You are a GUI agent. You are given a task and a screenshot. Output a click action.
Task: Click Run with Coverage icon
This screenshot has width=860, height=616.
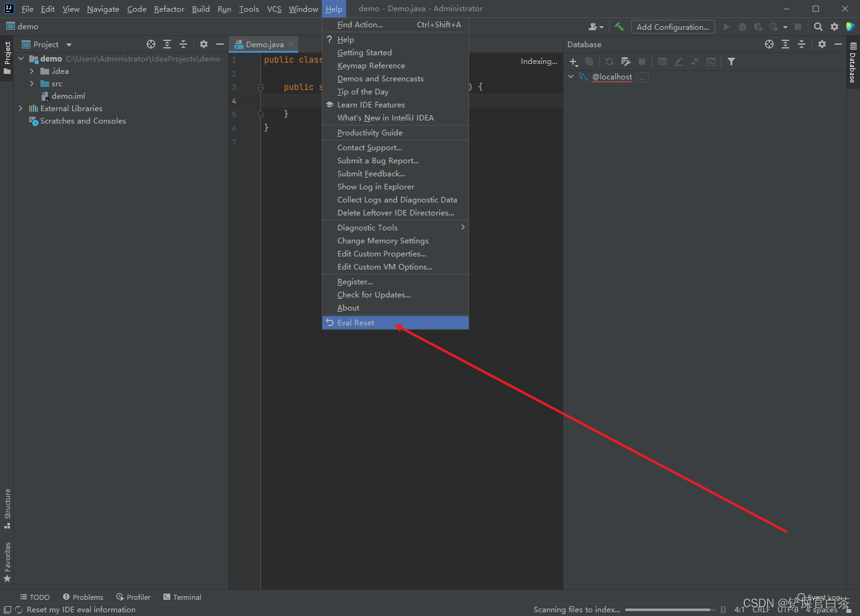[x=758, y=27]
